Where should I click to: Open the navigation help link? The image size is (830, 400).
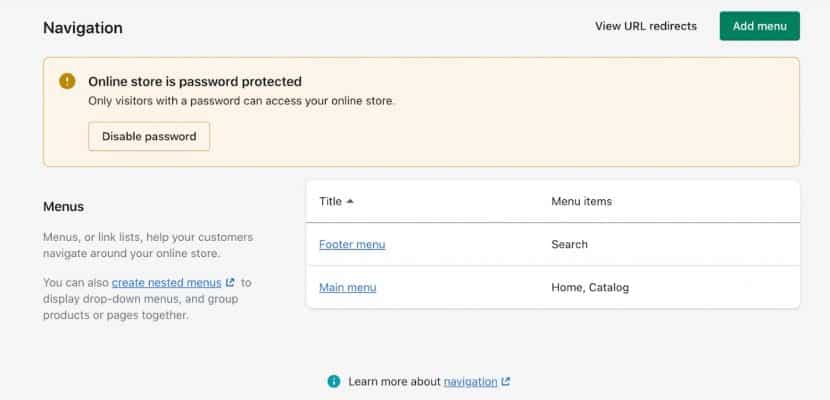click(470, 381)
